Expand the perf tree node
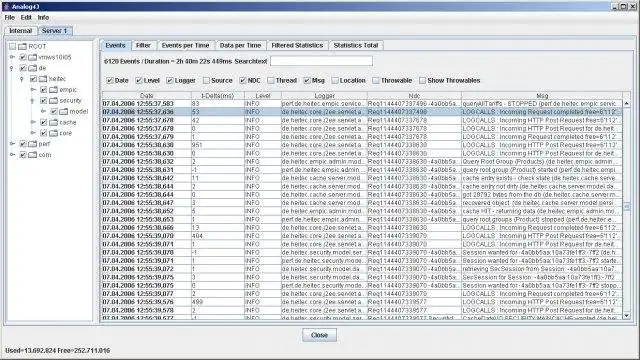The width and height of the screenshot is (640, 360). click(12, 144)
